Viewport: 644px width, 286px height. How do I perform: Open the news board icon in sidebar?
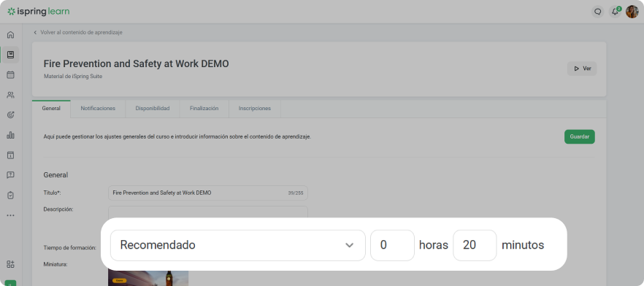pyautogui.click(x=11, y=155)
